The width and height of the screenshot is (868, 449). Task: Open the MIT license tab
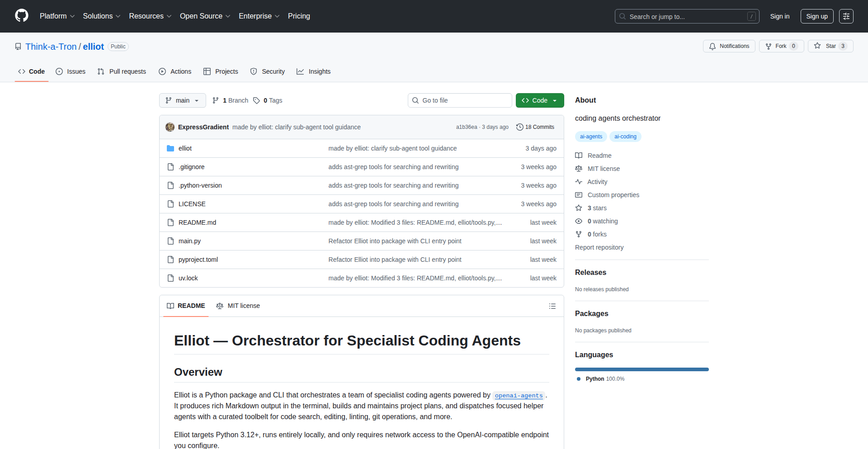pos(238,306)
